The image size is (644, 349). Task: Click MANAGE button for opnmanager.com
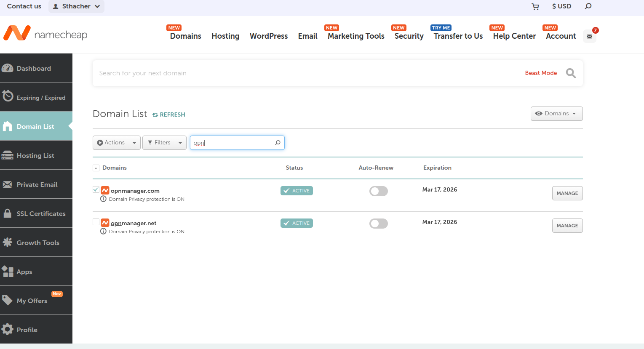click(x=567, y=193)
